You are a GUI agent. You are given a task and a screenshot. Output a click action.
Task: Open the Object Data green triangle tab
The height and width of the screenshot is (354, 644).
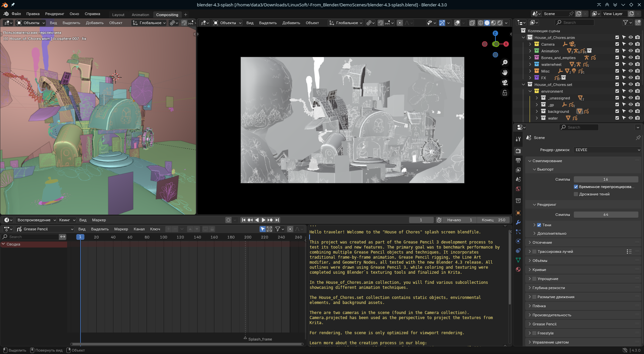tap(518, 260)
